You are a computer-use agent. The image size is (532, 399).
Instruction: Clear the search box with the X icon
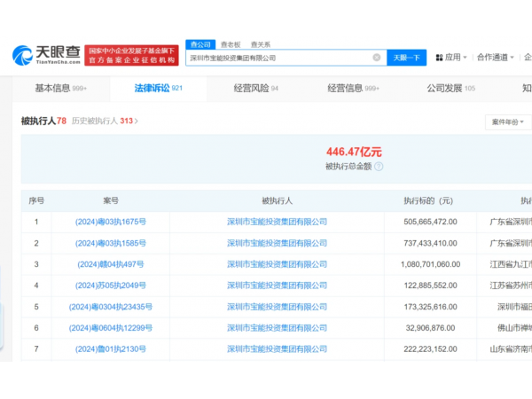(x=376, y=58)
